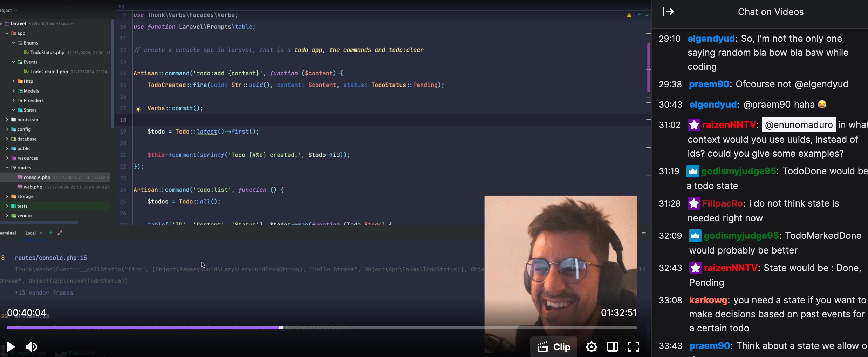The height and width of the screenshot is (357, 868).
Task: Open video settings gear
Action: click(592, 347)
